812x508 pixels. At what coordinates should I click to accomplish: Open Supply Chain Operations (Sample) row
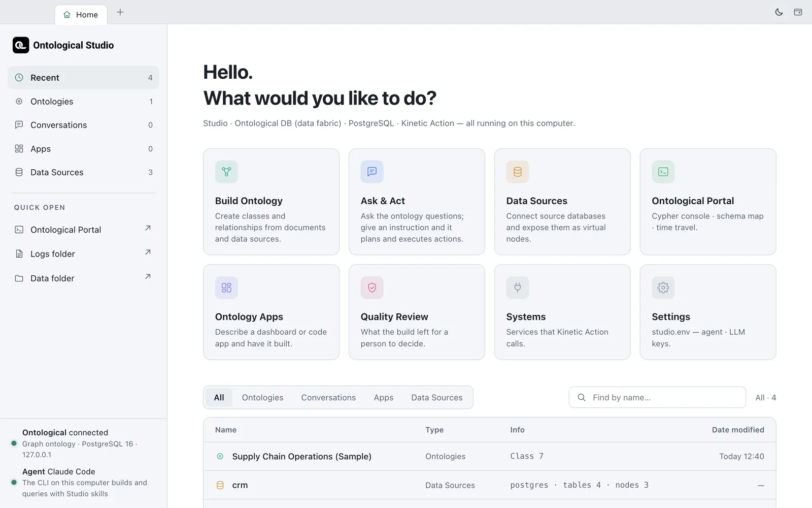pyautogui.click(x=489, y=456)
